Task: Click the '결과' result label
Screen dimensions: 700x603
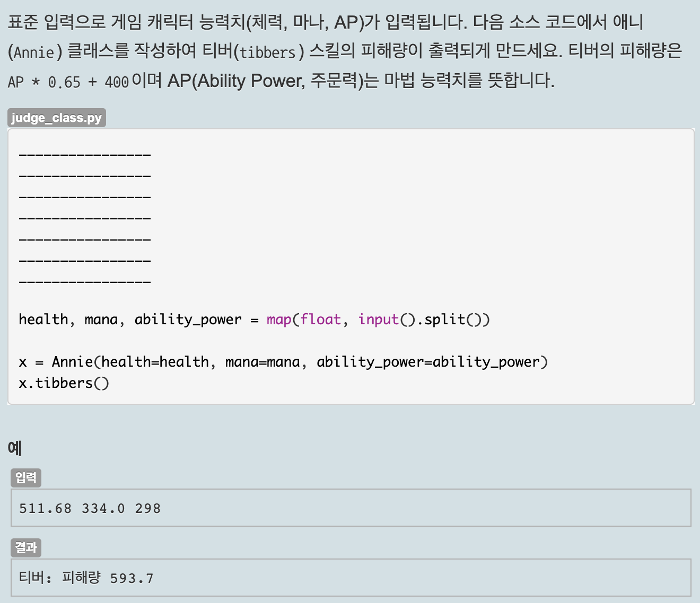Action: tap(26, 548)
